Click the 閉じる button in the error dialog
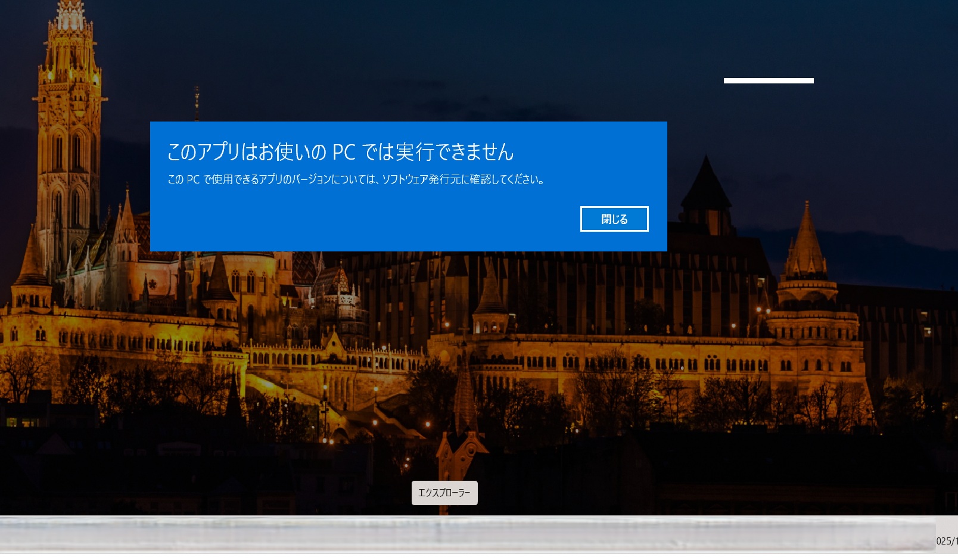 click(x=614, y=219)
